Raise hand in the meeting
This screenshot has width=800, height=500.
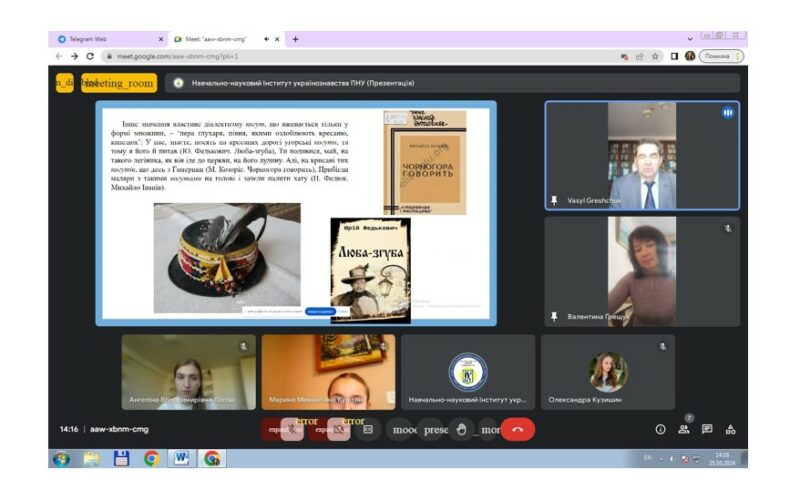(x=461, y=429)
